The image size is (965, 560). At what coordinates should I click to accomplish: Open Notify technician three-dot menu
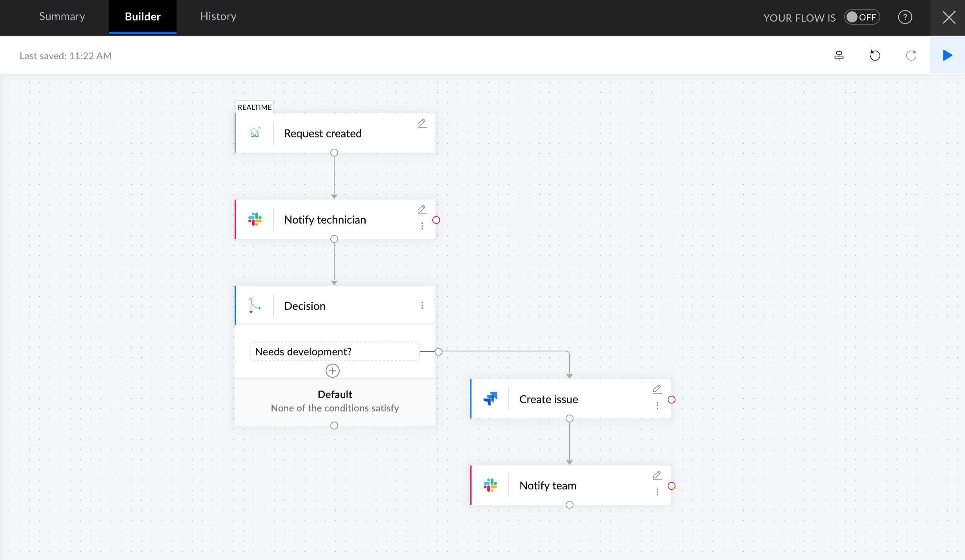pos(422,226)
